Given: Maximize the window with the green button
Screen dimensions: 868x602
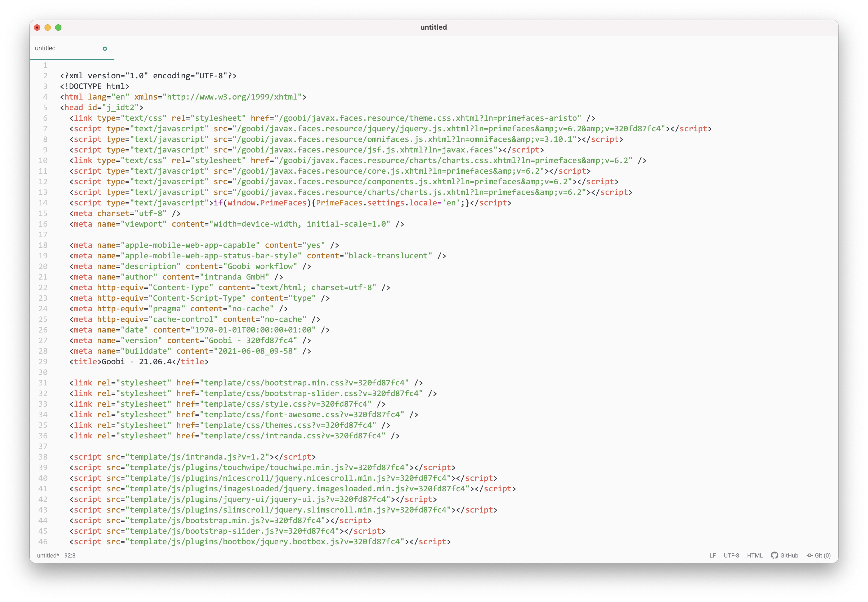Looking at the screenshot, I should pyautogui.click(x=58, y=28).
